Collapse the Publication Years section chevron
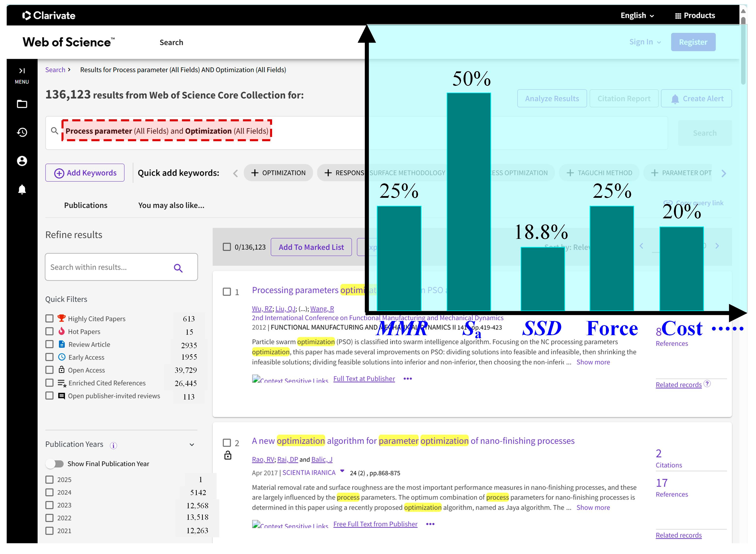The width and height of the screenshot is (756, 554). click(x=192, y=445)
